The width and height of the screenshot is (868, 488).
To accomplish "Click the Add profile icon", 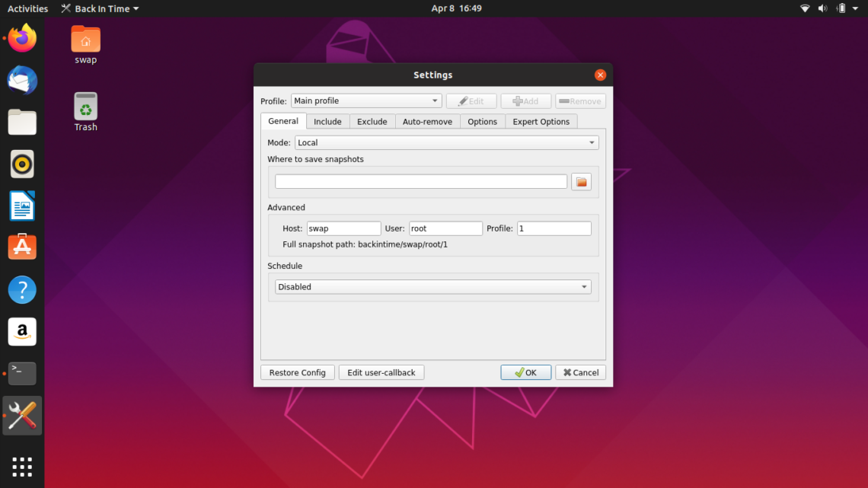I will pyautogui.click(x=525, y=100).
